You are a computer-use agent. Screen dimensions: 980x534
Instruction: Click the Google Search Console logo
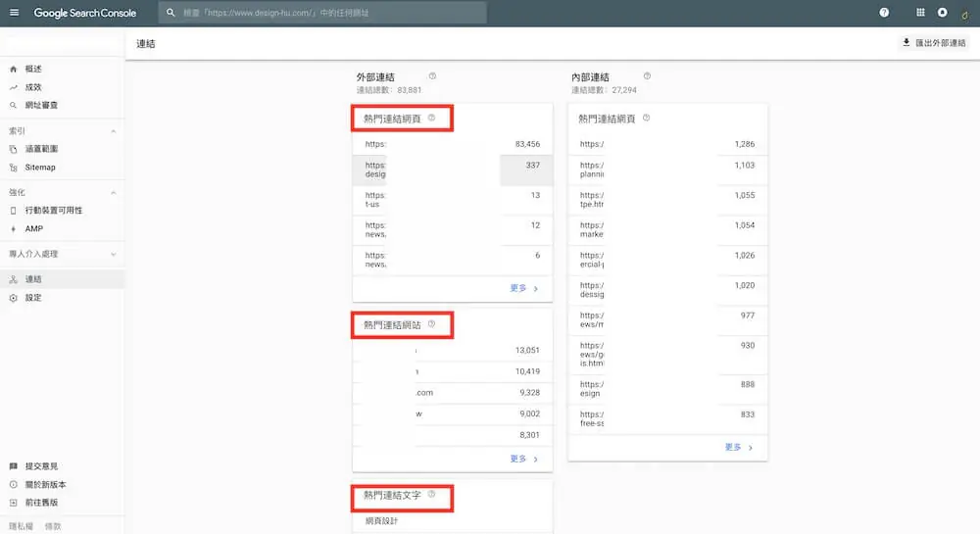click(x=85, y=13)
